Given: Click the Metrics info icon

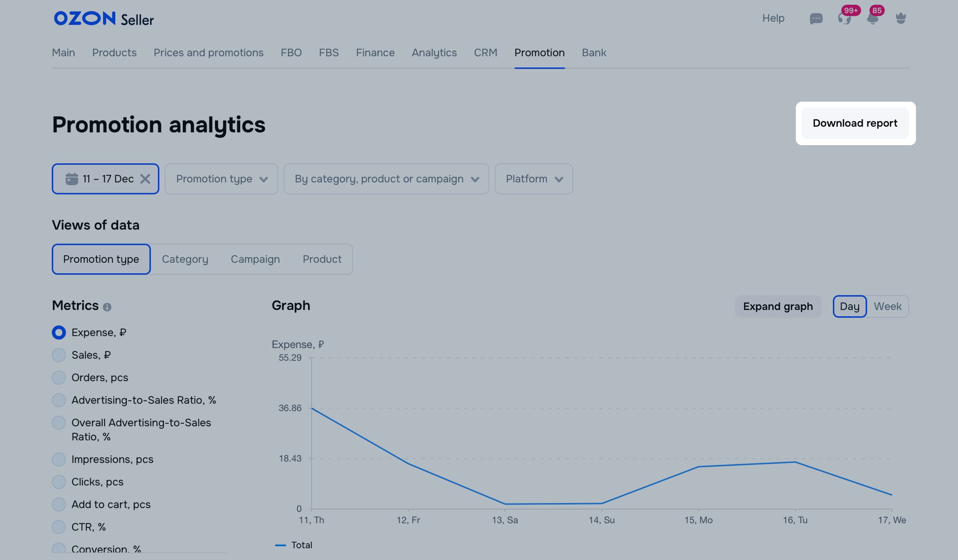Looking at the screenshot, I should [x=107, y=307].
